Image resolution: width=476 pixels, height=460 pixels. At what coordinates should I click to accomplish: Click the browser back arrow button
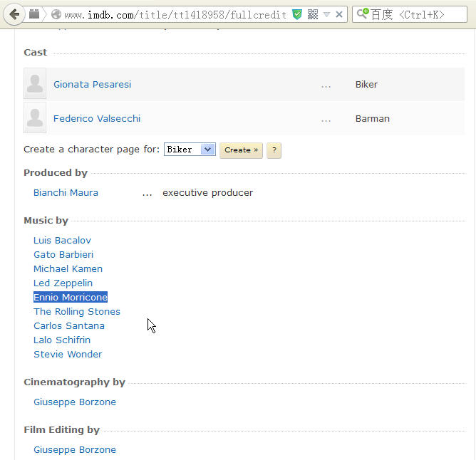(x=14, y=14)
